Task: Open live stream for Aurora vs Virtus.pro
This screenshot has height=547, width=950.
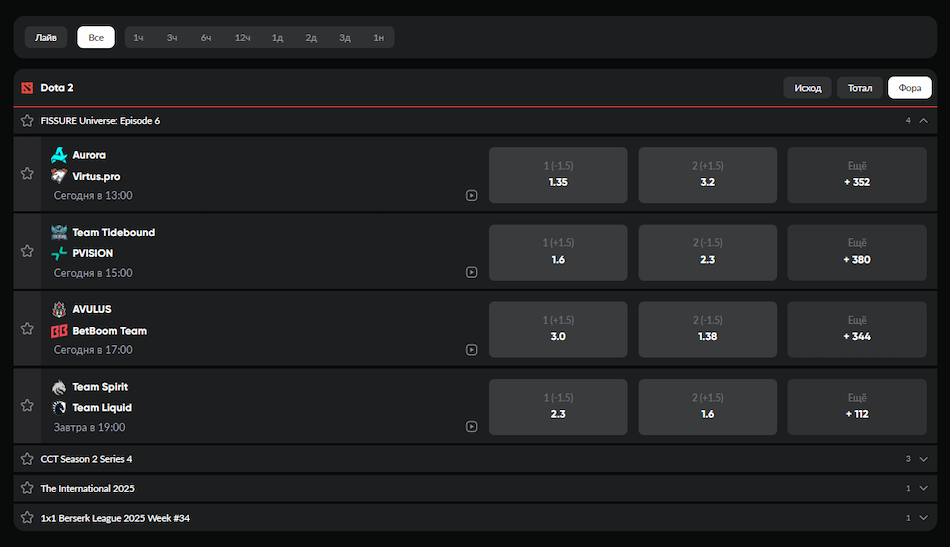Action: (471, 196)
